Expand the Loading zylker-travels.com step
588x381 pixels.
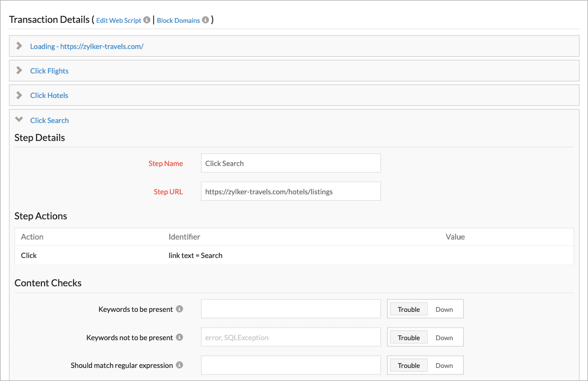coord(20,46)
